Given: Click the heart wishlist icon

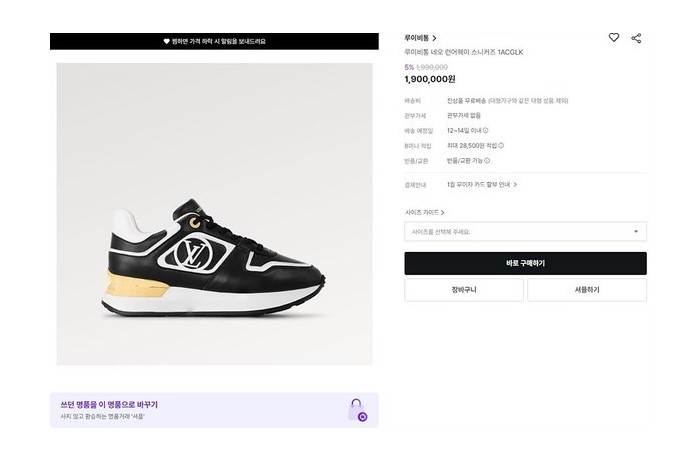Looking at the screenshot, I should point(614,38).
